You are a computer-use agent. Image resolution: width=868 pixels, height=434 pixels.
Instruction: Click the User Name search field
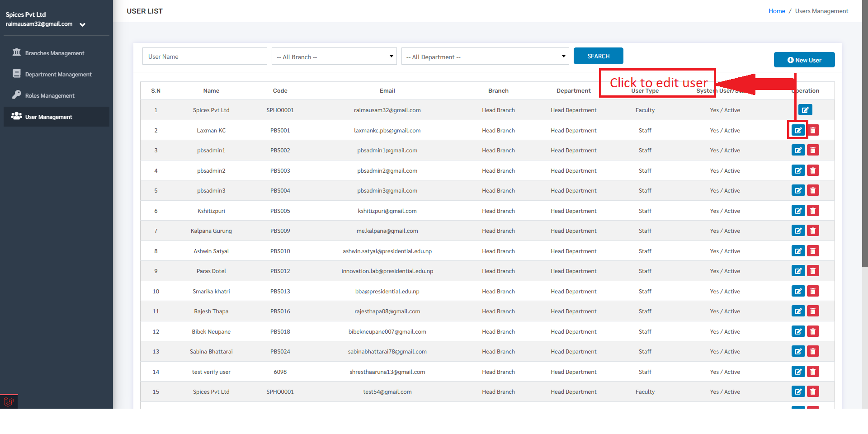tap(205, 57)
